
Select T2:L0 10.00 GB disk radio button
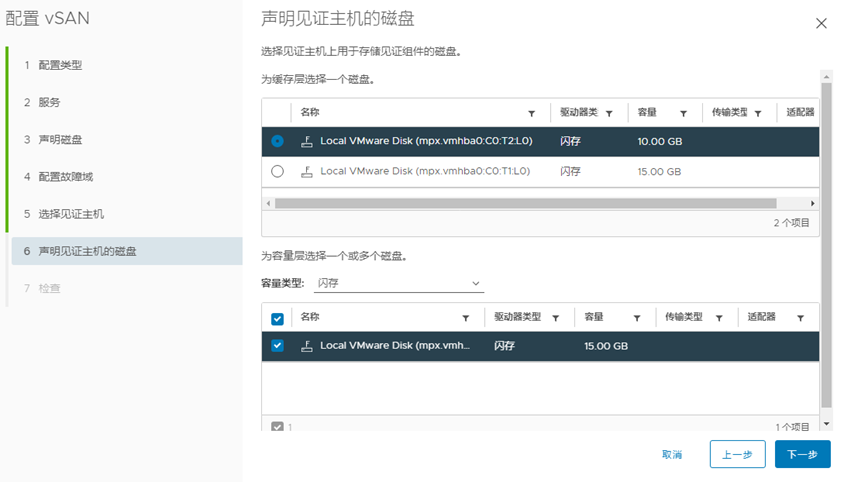pos(277,141)
